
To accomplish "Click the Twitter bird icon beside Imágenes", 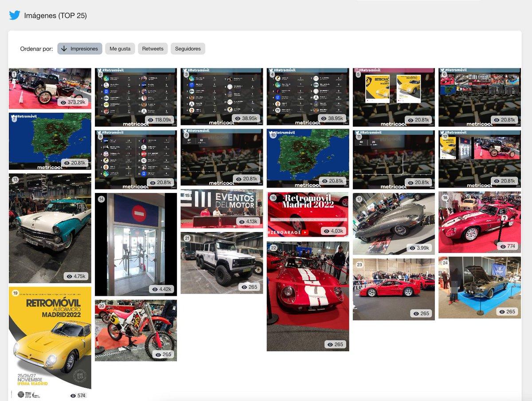I will [15, 16].
